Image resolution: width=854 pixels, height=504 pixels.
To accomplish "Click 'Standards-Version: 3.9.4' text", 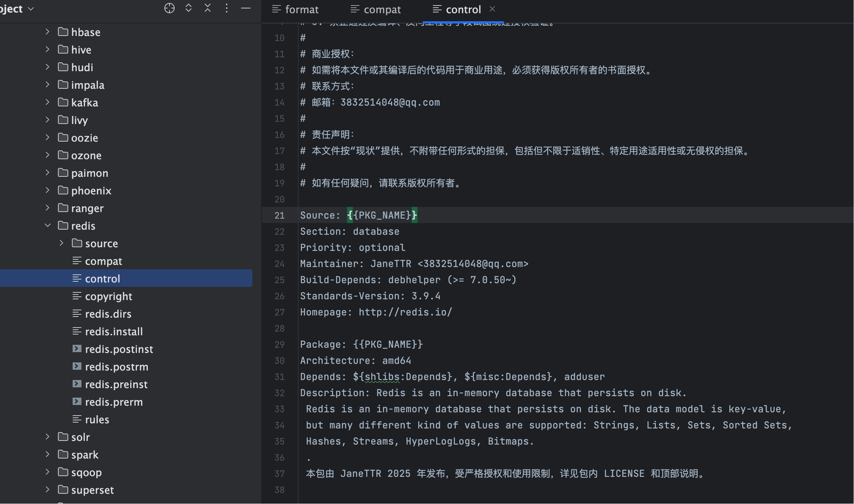I will [x=370, y=296].
